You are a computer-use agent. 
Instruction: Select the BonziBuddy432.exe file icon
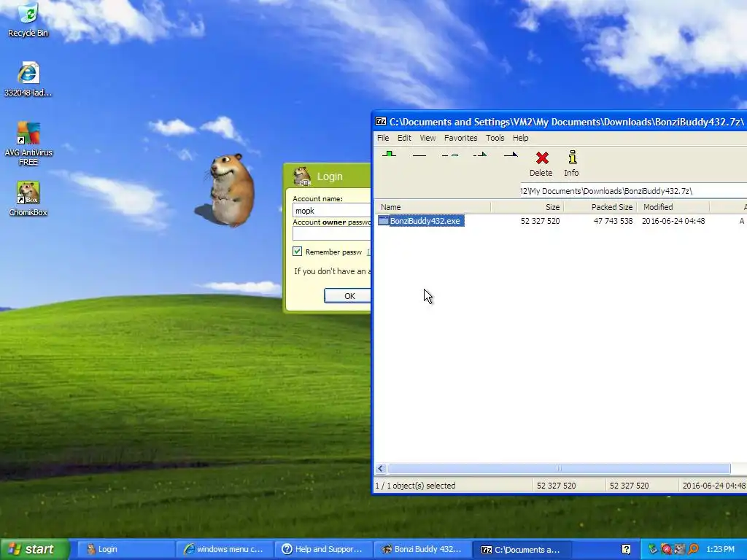[x=384, y=220]
